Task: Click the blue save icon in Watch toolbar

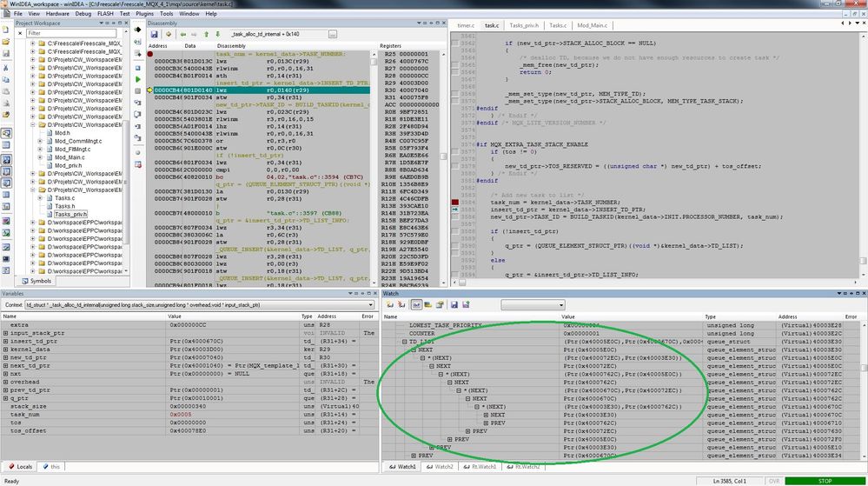Action: (454, 305)
